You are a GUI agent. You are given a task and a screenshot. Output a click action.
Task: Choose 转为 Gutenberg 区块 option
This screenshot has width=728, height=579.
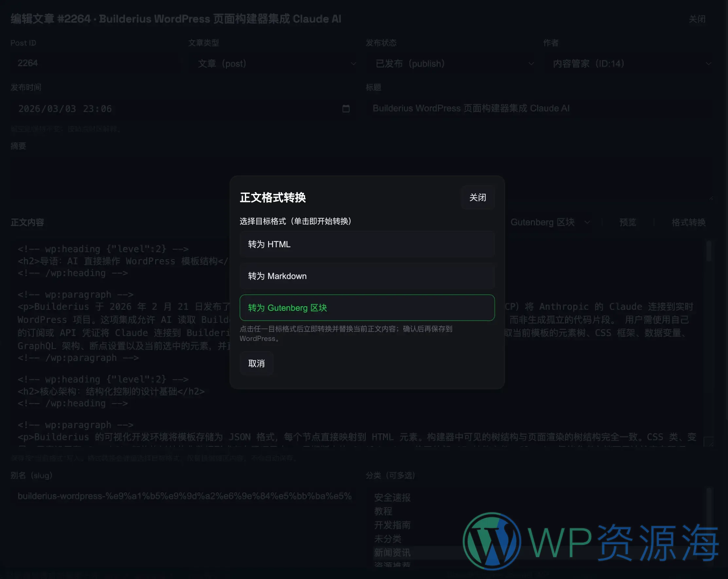367,308
